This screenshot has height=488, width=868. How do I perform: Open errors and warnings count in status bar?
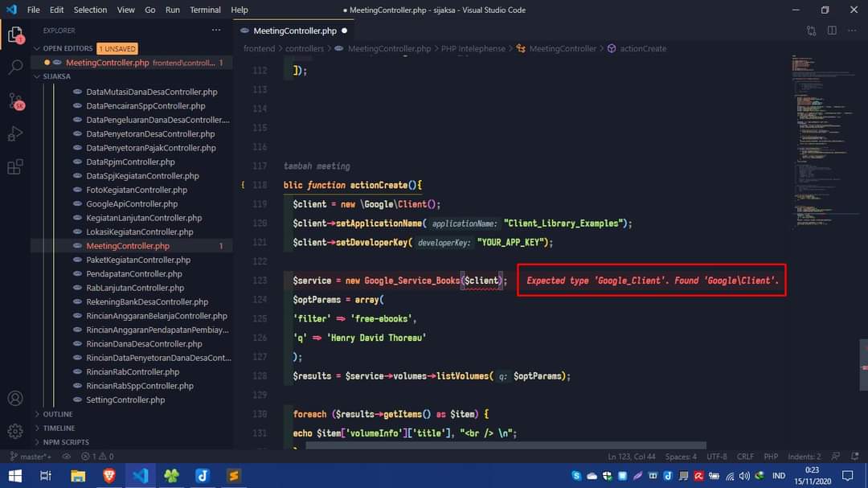(97, 457)
